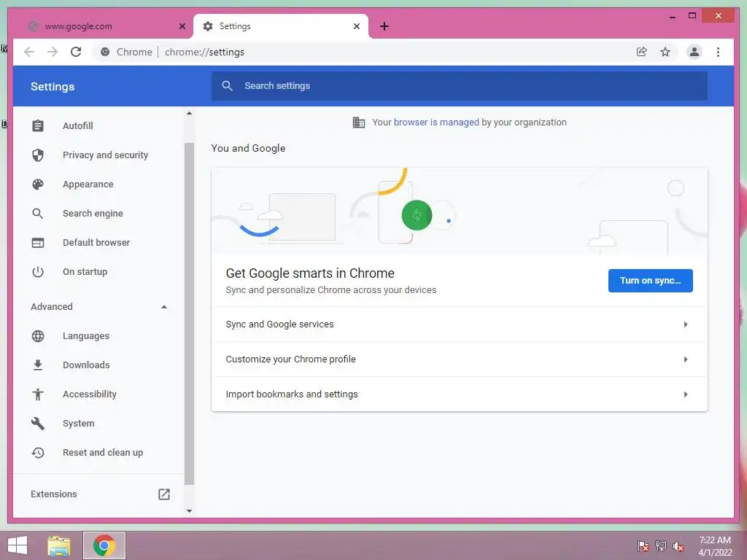
Task: Open Languages settings
Action: pyautogui.click(x=86, y=335)
